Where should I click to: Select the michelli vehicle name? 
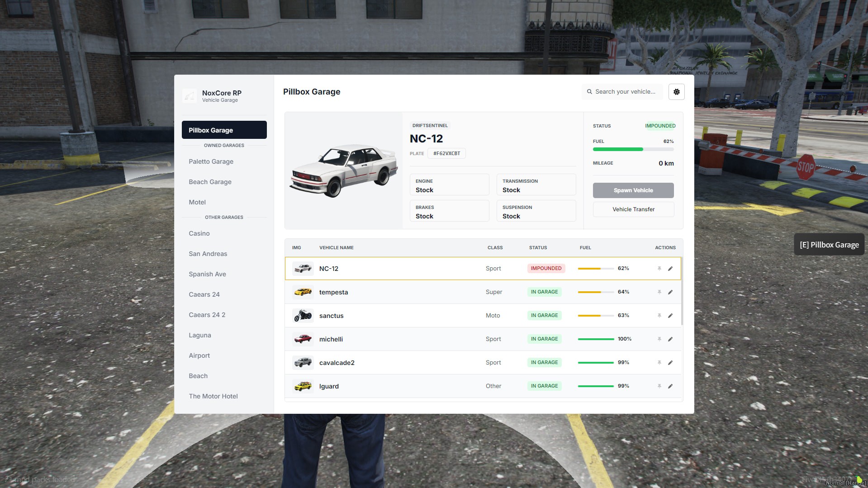pyautogui.click(x=331, y=339)
